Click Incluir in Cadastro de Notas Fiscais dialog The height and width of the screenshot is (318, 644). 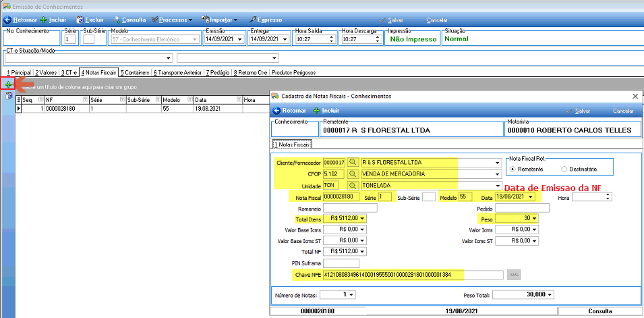pos(326,111)
